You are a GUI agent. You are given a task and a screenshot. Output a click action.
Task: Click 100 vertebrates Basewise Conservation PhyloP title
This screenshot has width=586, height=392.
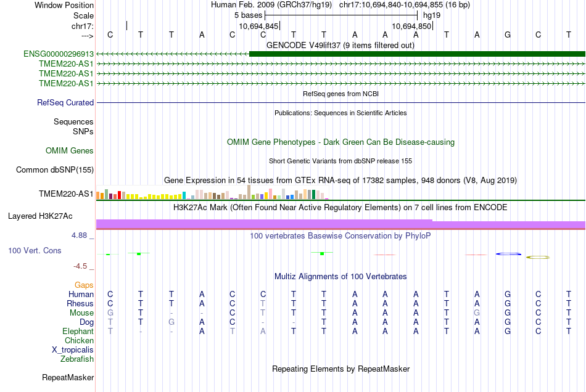click(340, 236)
